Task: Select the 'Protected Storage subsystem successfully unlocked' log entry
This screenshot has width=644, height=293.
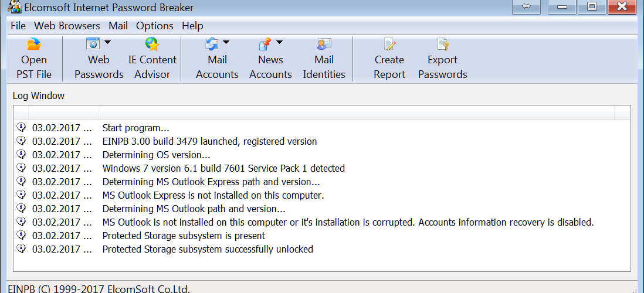Action: tap(322, 249)
